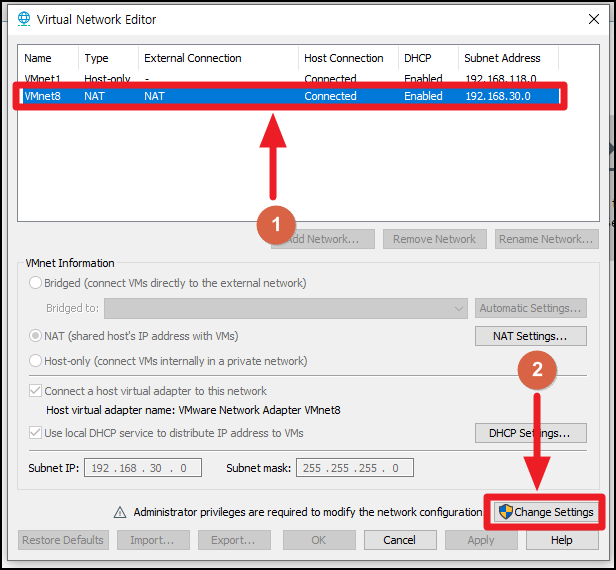Viewport: 616px width, 570px height.
Task: Click the Add Network button
Action: pyautogui.click(x=323, y=239)
